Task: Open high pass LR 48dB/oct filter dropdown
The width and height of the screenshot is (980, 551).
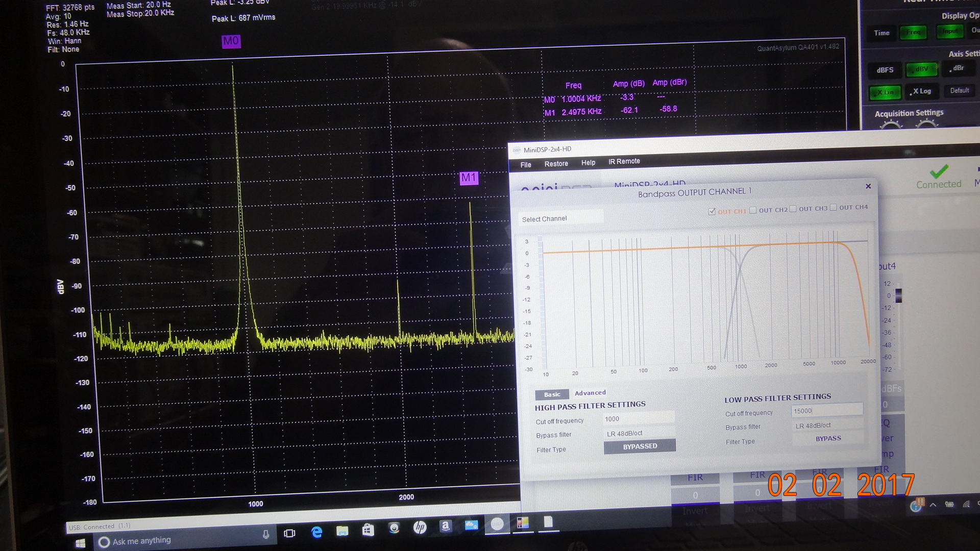Action: (x=639, y=433)
